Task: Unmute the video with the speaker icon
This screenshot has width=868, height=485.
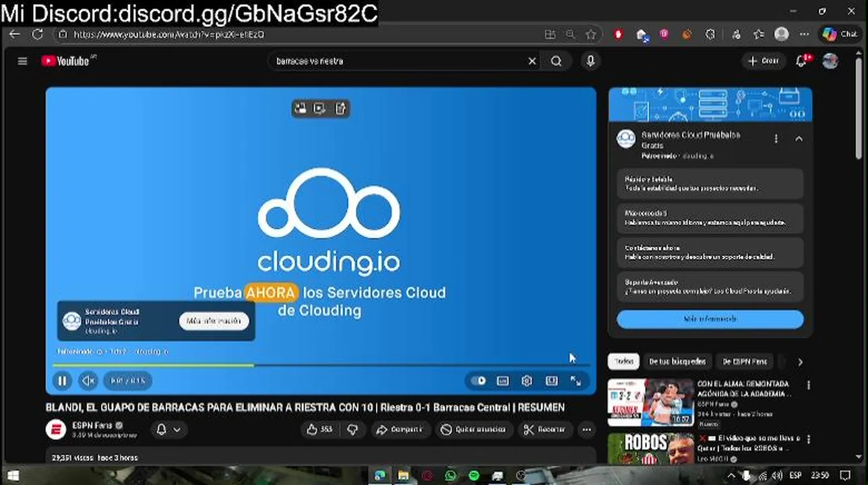Action: tap(88, 381)
